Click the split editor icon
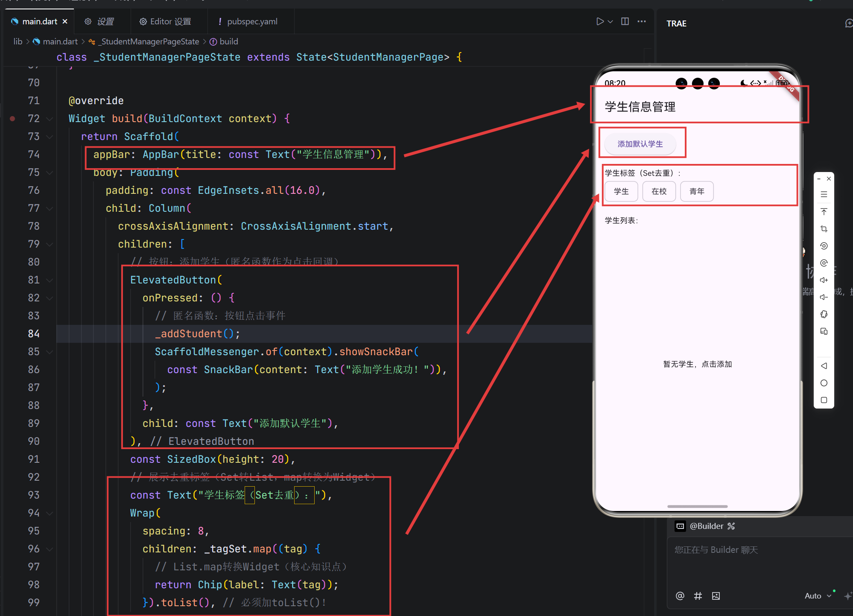This screenshot has height=616, width=853. click(625, 21)
